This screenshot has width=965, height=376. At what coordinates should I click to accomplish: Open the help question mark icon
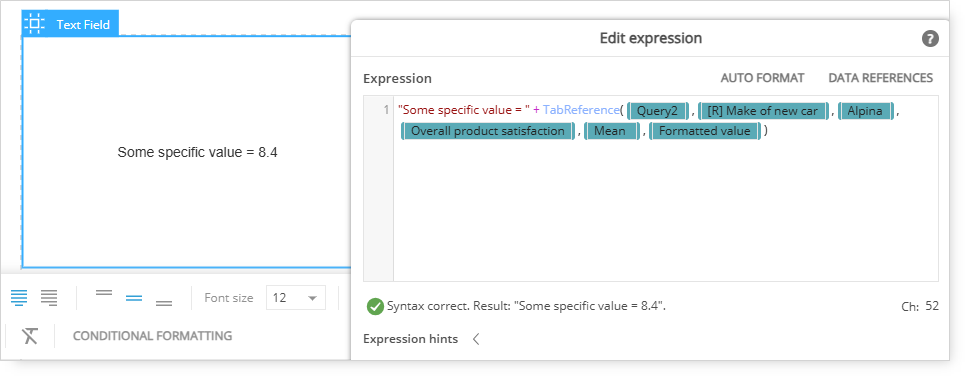click(930, 39)
